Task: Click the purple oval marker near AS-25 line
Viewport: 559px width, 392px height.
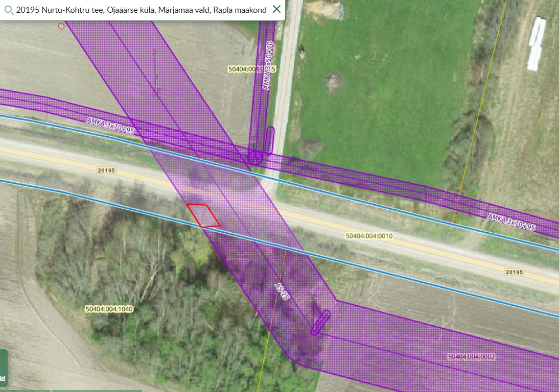Action: click(320, 323)
